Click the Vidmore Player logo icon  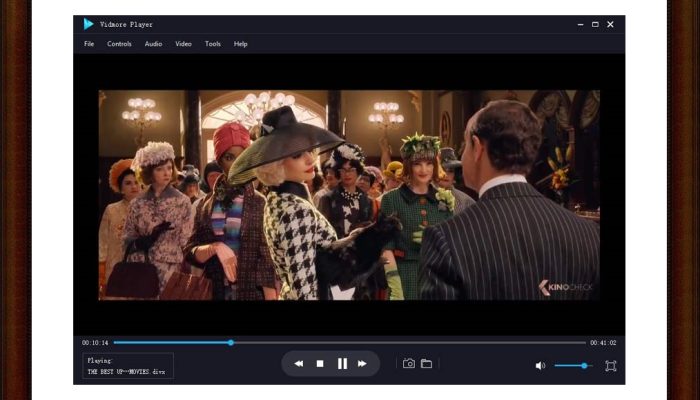(88, 24)
